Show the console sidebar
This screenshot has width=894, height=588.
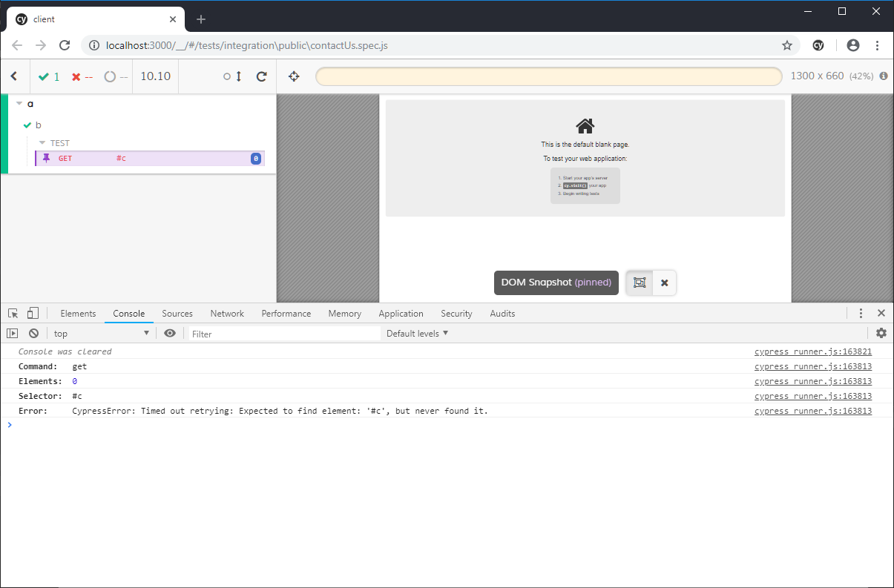click(x=13, y=334)
